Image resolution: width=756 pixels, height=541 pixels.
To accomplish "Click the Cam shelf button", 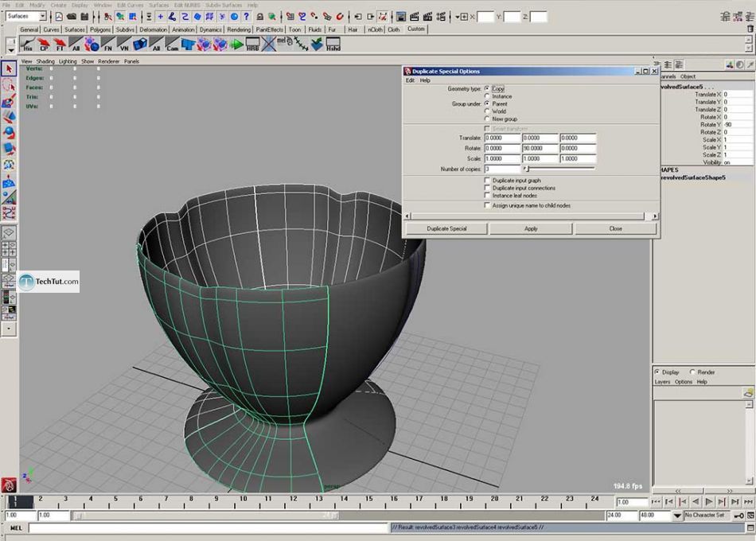I will (x=172, y=45).
